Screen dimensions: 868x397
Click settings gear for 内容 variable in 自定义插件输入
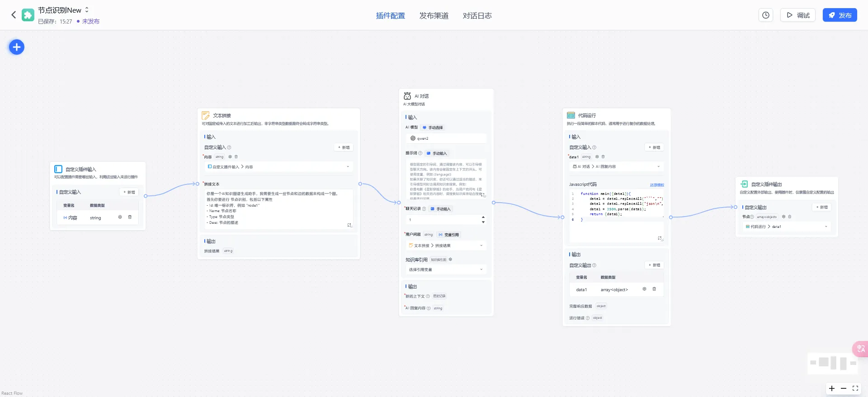pyautogui.click(x=120, y=217)
